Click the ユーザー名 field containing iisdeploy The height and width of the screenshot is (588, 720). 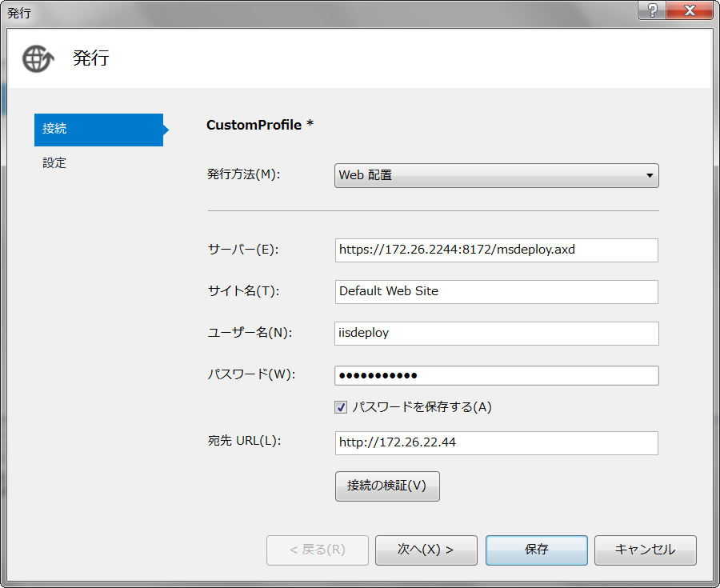tap(496, 333)
